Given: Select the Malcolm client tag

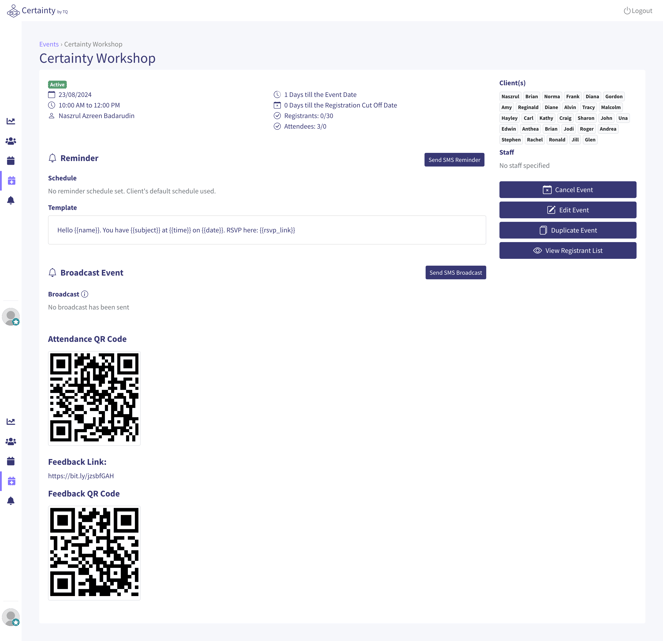Looking at the screenshot, I should [x=611, y=107].
